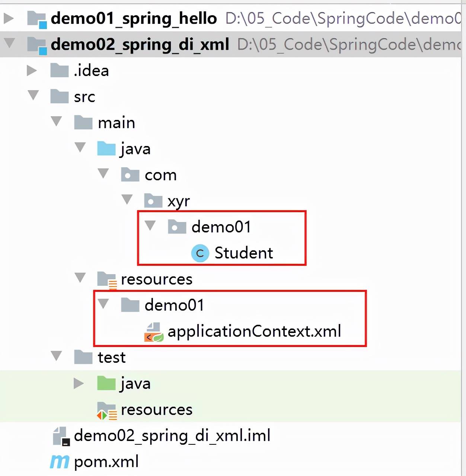
Task: Select the pom.xml file
Action: [106, 462]
